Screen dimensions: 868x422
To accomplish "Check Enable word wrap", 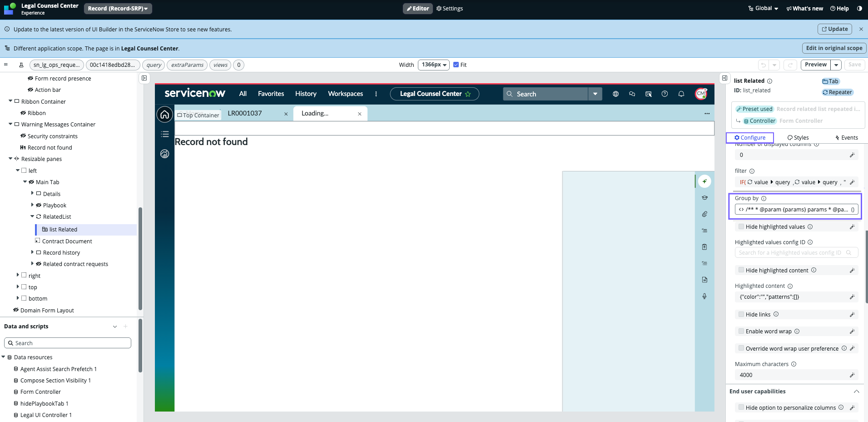I will [x=741, y=331].
